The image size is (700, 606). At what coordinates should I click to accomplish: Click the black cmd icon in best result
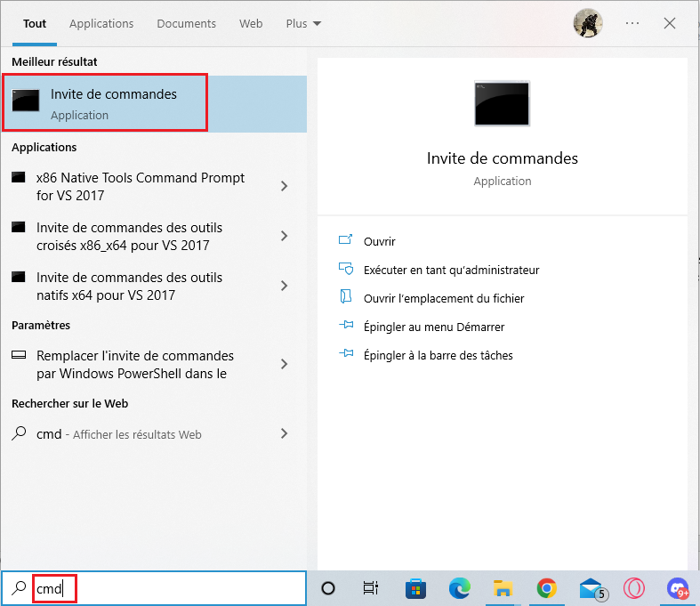tap(26, 100)
